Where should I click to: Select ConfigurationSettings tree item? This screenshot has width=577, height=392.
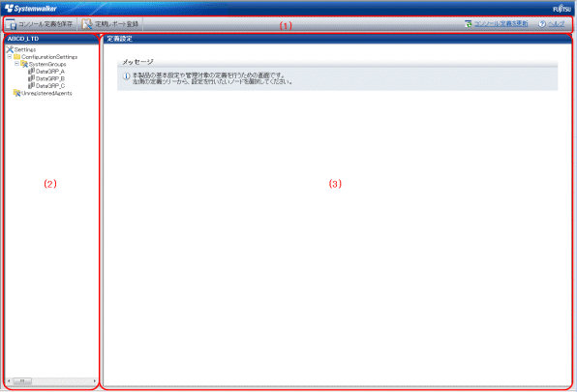click(49, 57)
